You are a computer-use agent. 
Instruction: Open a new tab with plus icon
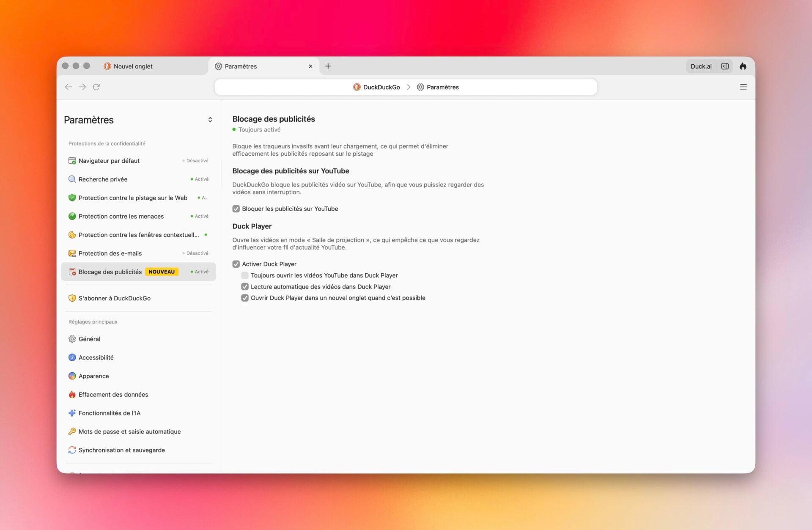(328, 66)
